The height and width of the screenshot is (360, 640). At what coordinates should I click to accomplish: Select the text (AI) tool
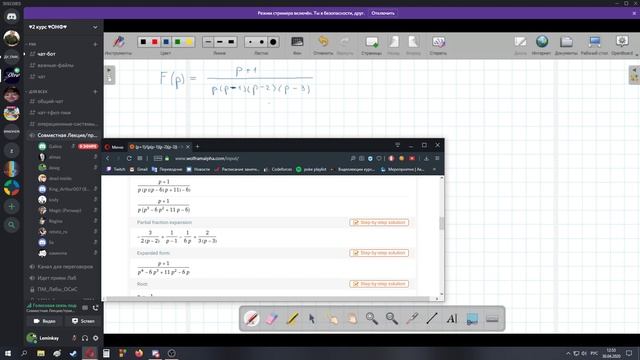(452, 318)
